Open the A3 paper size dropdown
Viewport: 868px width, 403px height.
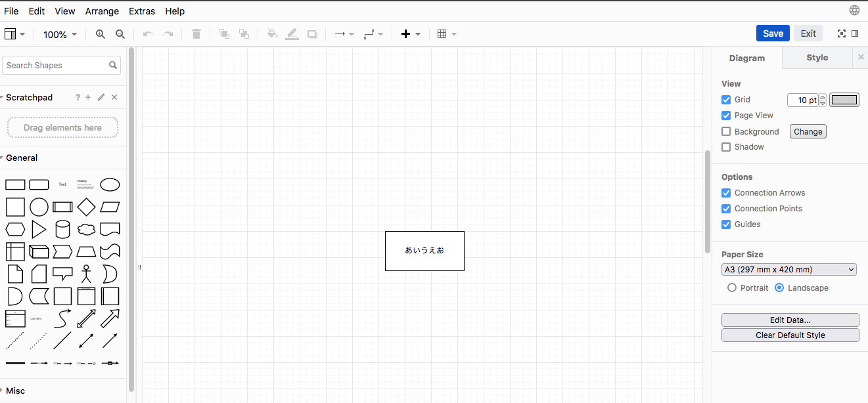(x=789, y=269)
